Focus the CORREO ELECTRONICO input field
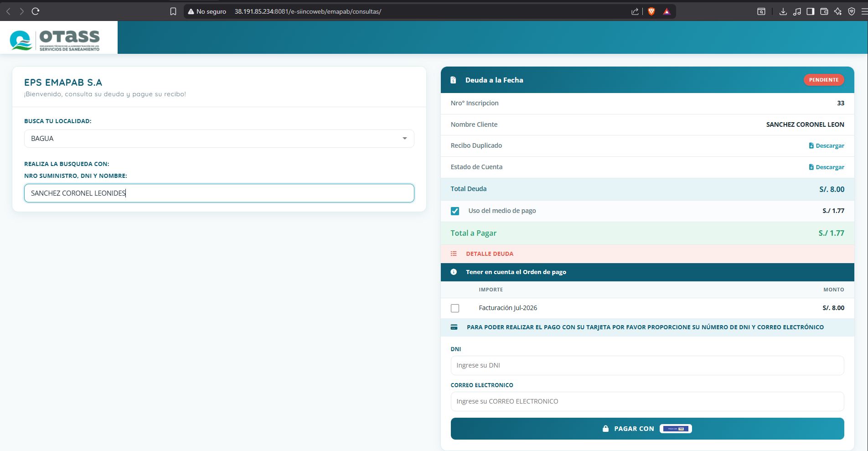 pyautogui.click(x=647, y=401)
